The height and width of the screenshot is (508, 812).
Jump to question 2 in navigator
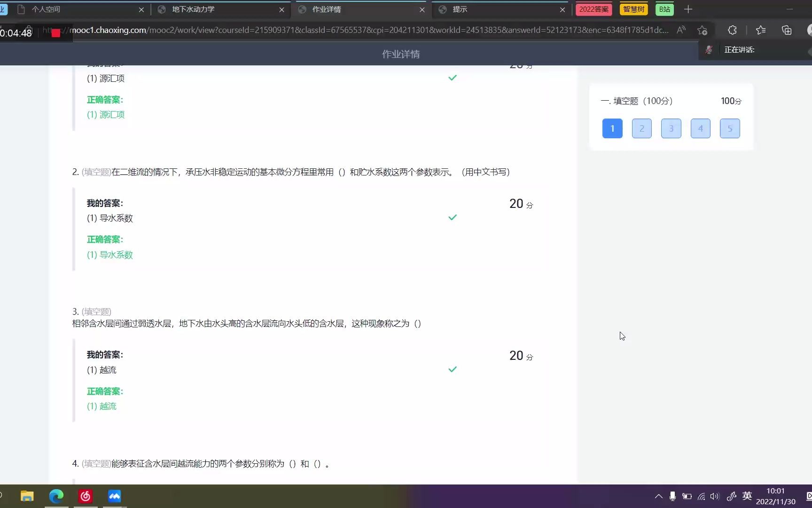pyautogui.click(x=642, y=128)
